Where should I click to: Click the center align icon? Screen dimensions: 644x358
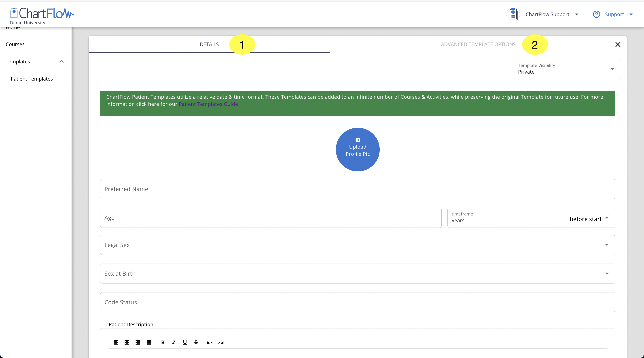point(127,343)
